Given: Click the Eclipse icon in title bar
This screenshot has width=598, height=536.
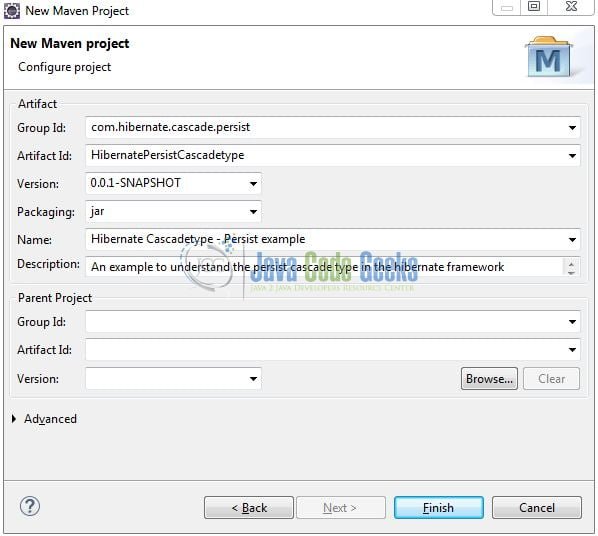Looking at the screenshot, I should pyautogui.click(x=11, y=11).
